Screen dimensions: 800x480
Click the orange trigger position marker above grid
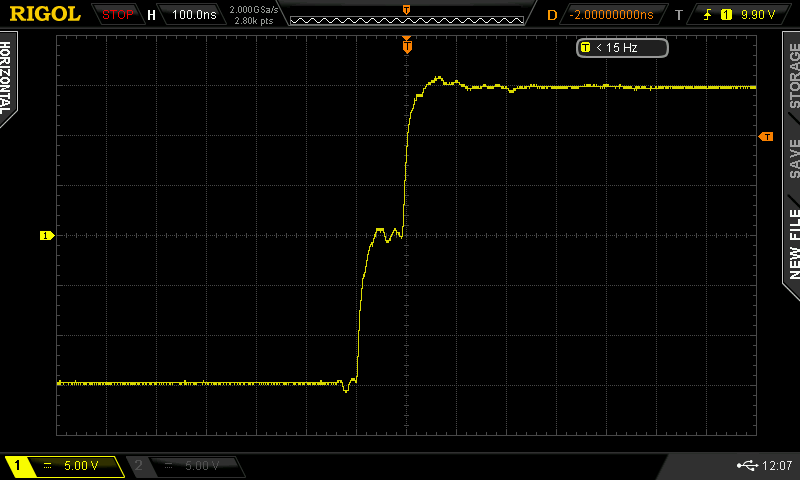pos(406,44)
